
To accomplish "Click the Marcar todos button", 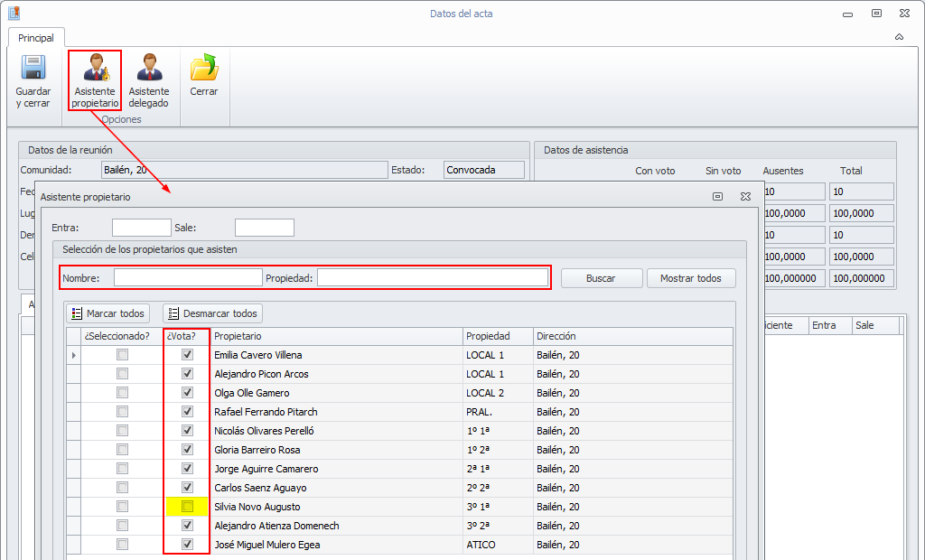I will pos(108,313).
